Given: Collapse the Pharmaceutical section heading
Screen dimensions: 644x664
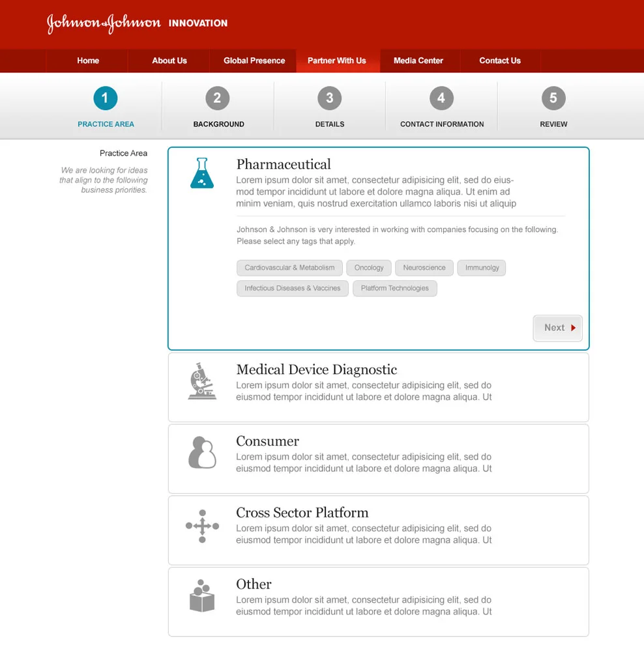Looking at the screenshot, I should point(284,164).
